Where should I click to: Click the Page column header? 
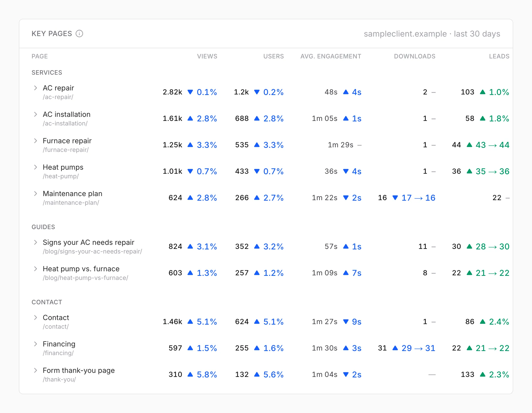coord(40,56)
